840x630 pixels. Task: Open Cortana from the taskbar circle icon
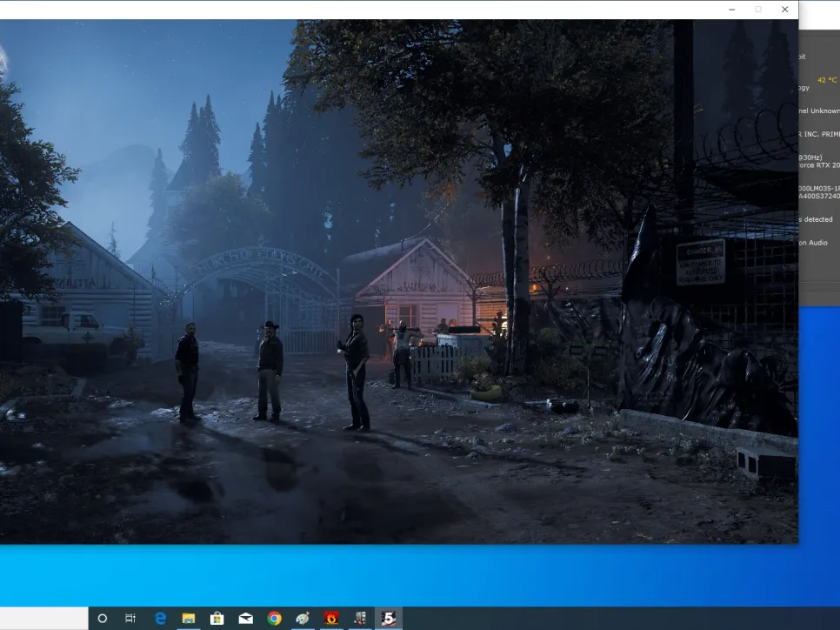103,618
